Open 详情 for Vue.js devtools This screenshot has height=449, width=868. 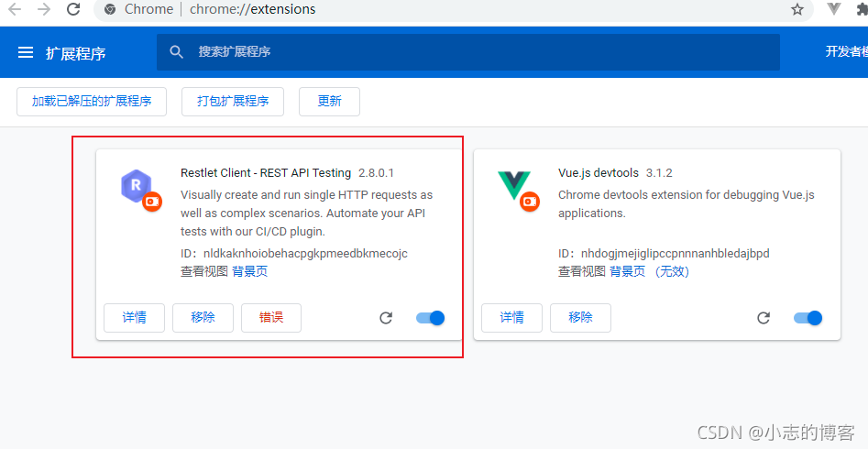click(x=511, y=318)
